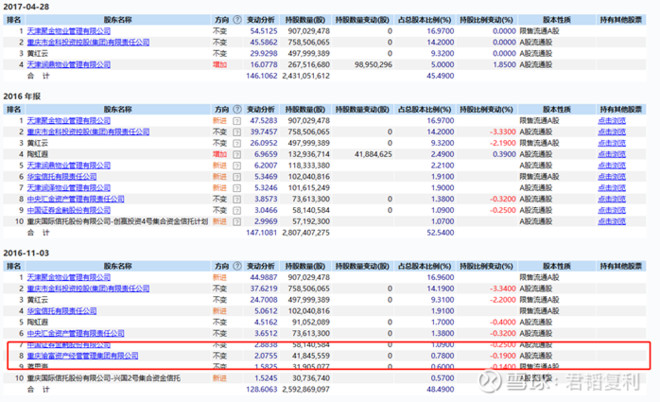Click the 2016-11-03 date heading

[26, 253]
